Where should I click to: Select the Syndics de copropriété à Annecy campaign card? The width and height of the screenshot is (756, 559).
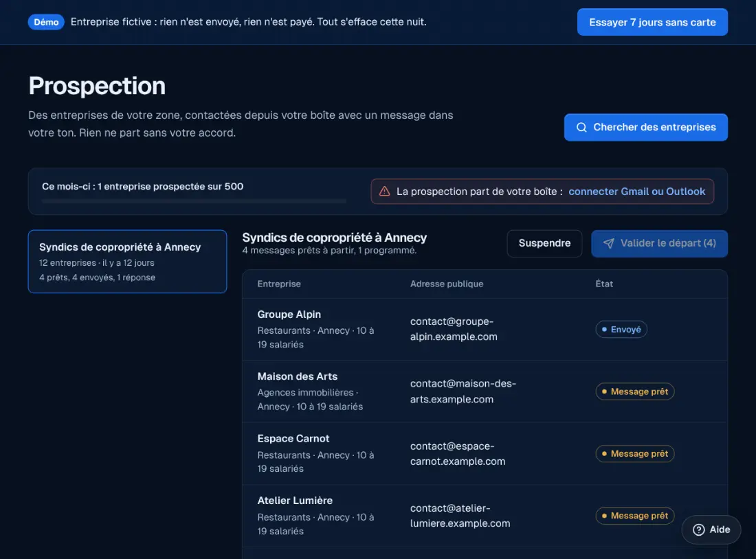(127, 262)
